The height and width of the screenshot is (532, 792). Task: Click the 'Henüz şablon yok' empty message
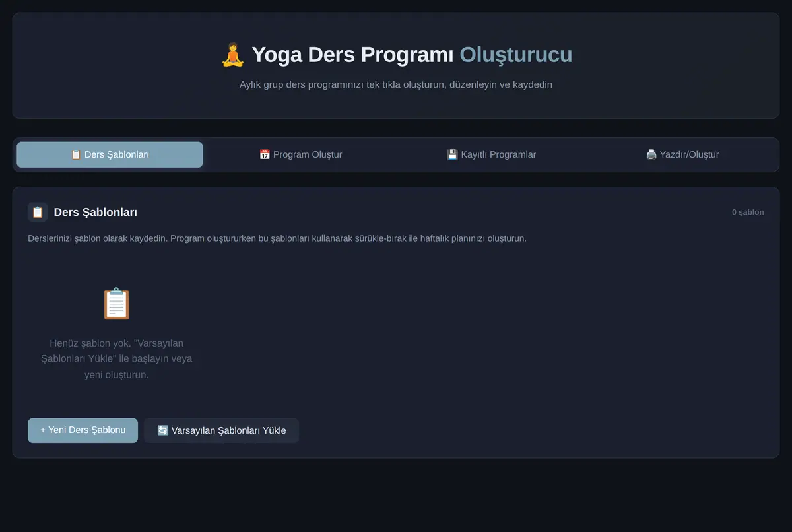pos(117,359)
